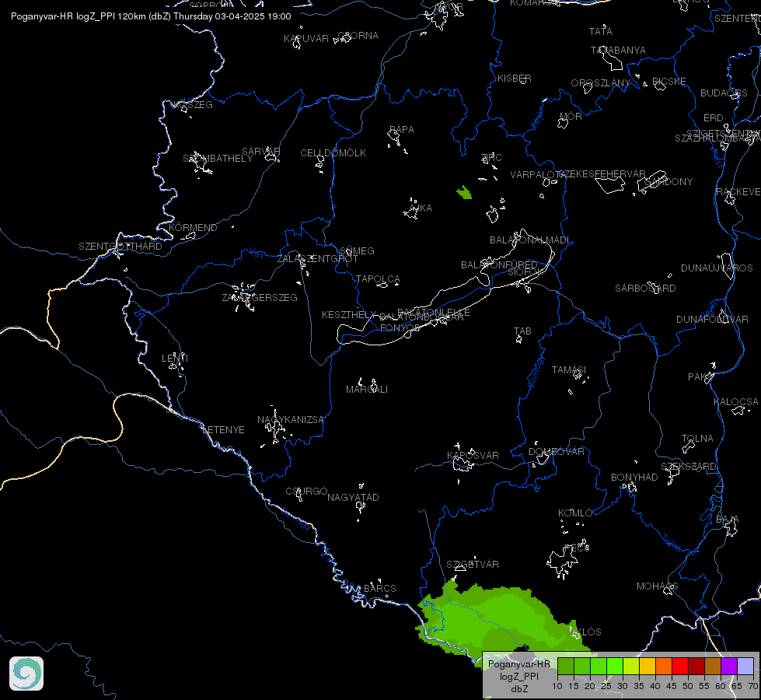Select the DOMBÓVÁR city label
This screenshot has height=700, width=761.
557,452
